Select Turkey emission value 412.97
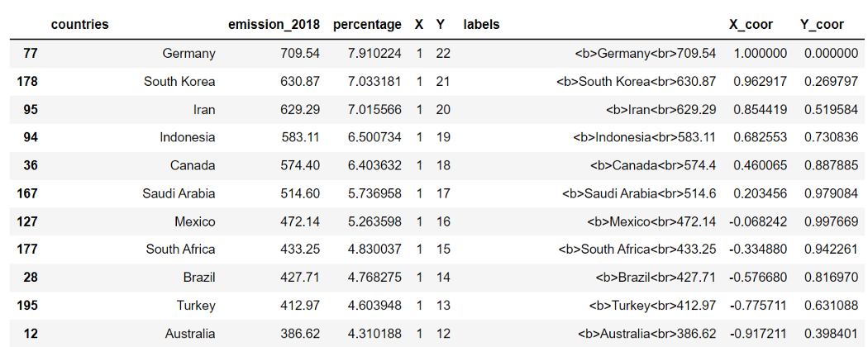Image resolution: width=868 pixels, height=347 pixels. (x=301, y=306)
